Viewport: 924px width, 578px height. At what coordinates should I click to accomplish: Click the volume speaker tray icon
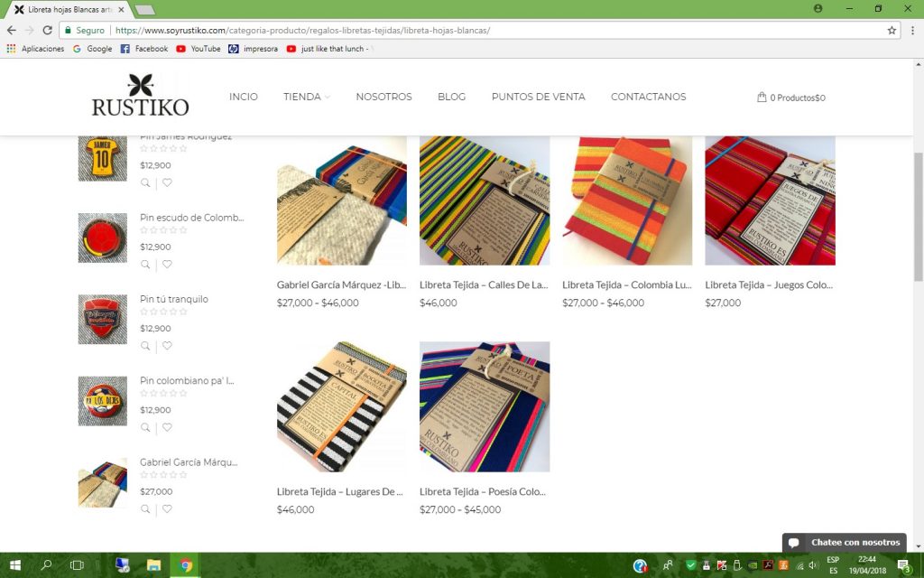coord(813,565)
